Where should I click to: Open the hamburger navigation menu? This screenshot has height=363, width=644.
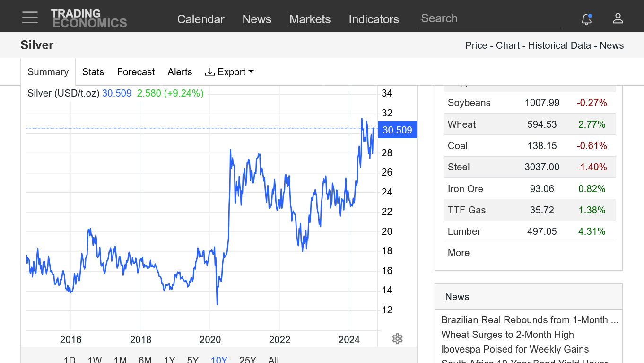tap(30, 18)
